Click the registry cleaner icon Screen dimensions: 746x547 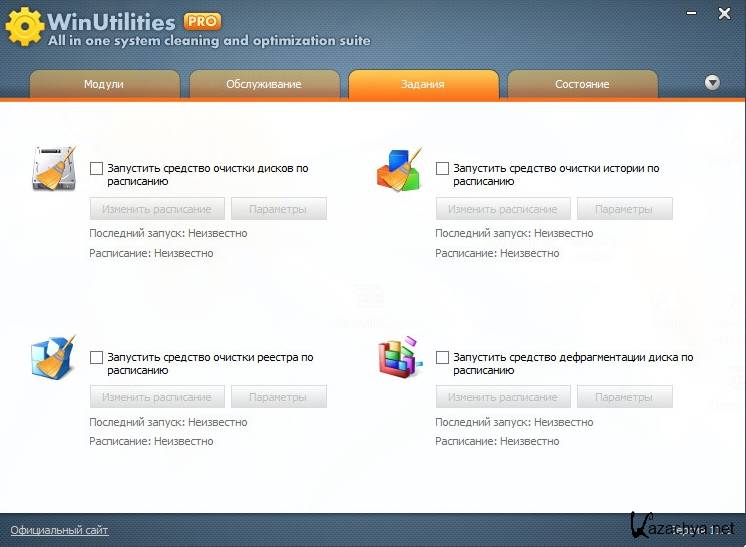(53, 357)
